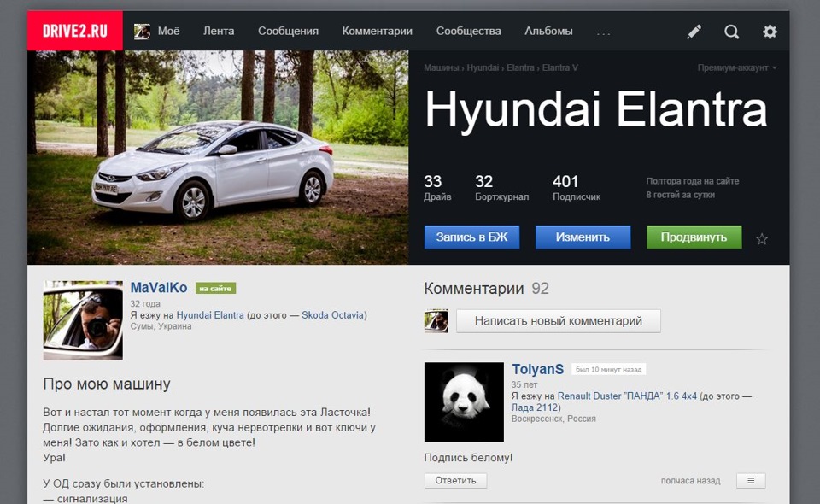Open the Моё menu item
This screenshot has height=504, width=820.
(x=168, y=31)
